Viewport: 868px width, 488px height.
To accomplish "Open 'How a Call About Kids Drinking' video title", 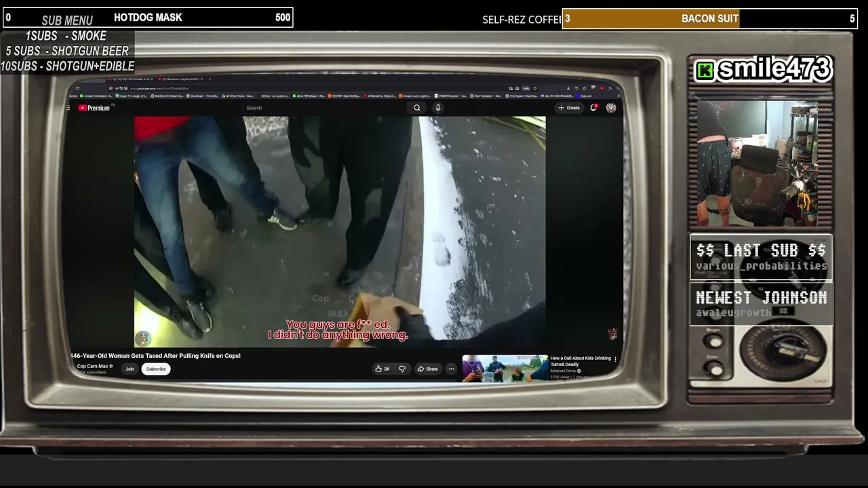I will tap(580, 361).
